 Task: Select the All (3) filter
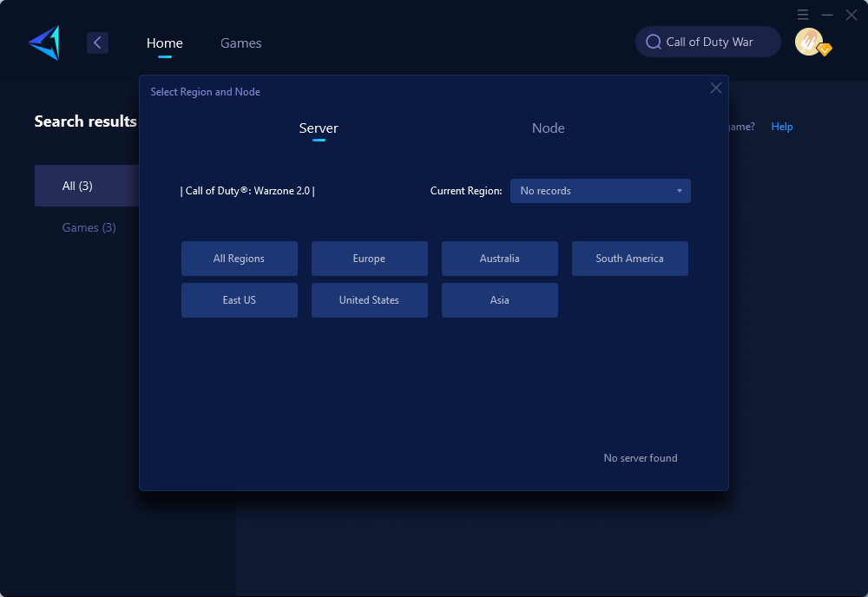click(87, 186)
